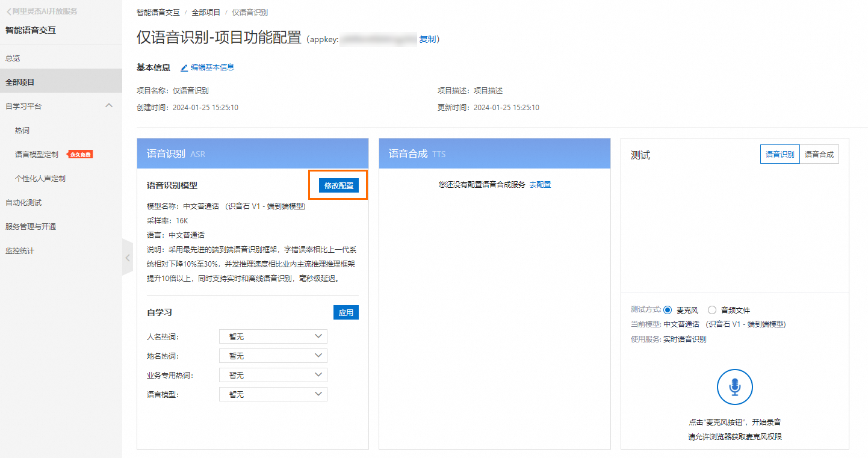868x458 pixels.
Task: Click the 语音识别 ASR panel header
Action: coord(253,153)
